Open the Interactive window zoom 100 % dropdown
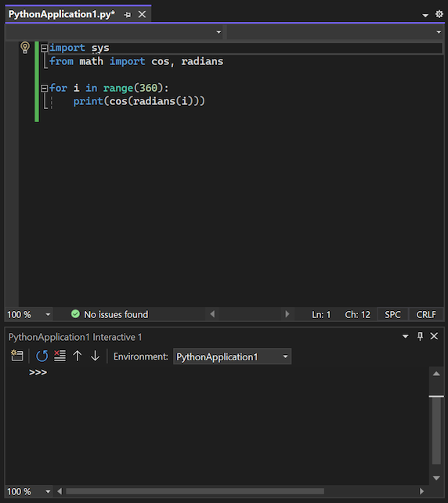The image size is (448, 503). (x=48, y=491)
